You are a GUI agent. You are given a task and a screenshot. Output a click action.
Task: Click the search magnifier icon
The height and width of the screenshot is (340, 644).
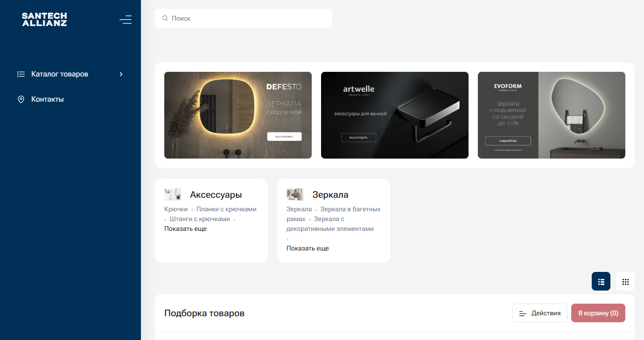[165, 18]
